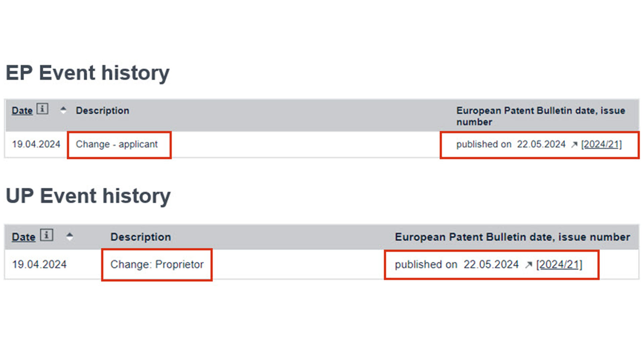Click the sort arrow in UP Event history table

(x=69, y=236)
